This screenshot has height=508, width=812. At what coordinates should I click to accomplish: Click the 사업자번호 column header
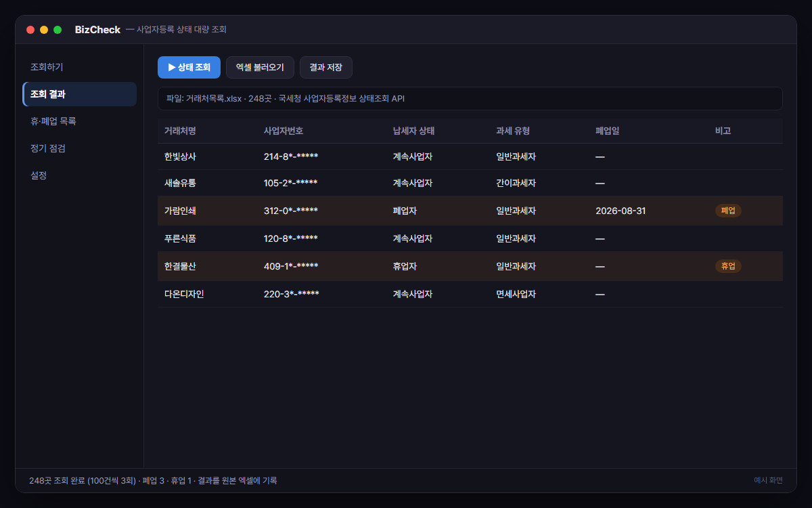[284, 131]
